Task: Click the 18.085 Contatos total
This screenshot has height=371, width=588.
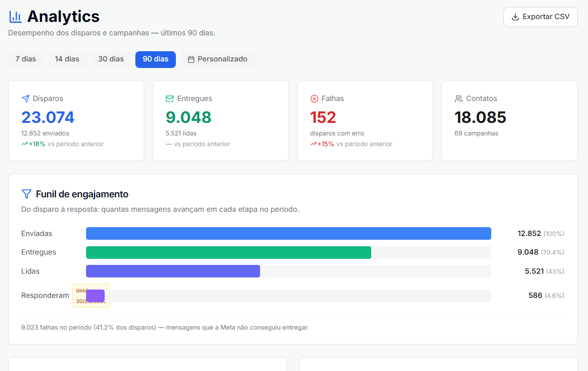Action: pos(480,117)
